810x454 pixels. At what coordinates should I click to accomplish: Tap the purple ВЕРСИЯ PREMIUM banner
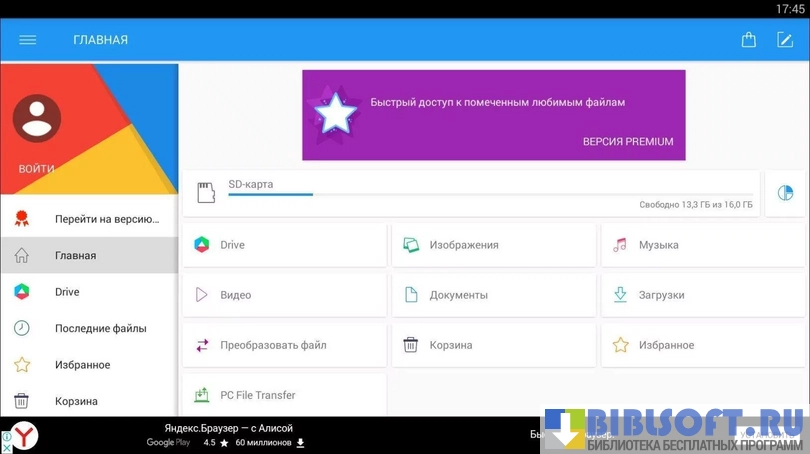493,115
